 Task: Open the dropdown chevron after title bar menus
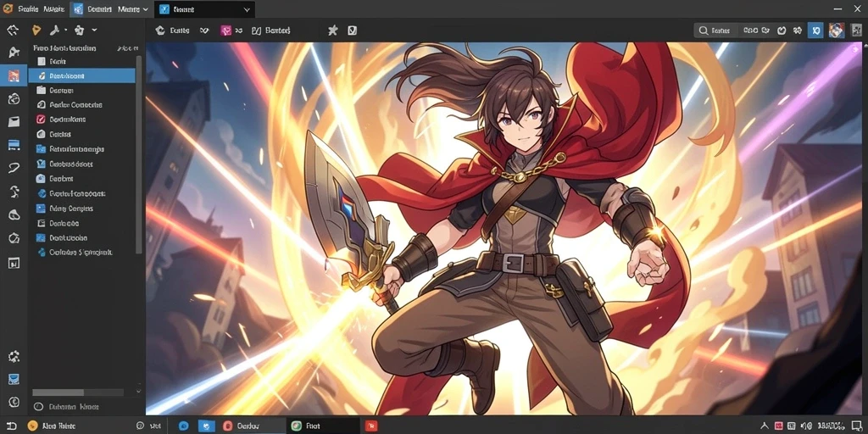(145, 8)
